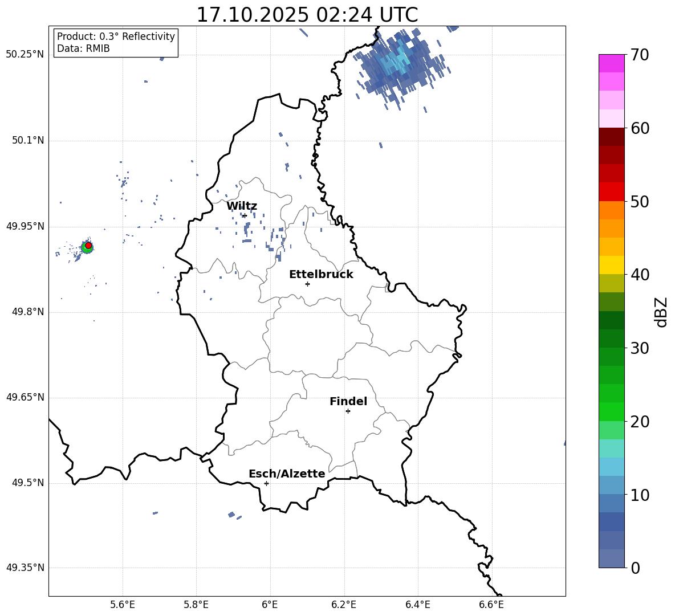
Task: Click the 6.6°E longitude label
Action: [x=491, y=605]
